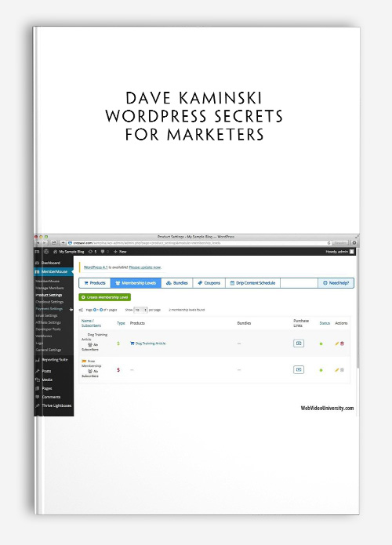Click the gray trash icon for Free Membership
The image size is (392, 545).
[342, 370]
